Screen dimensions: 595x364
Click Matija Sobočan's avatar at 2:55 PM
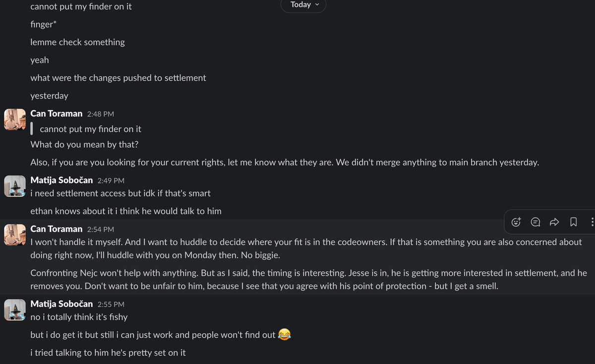tap(15, 310)
